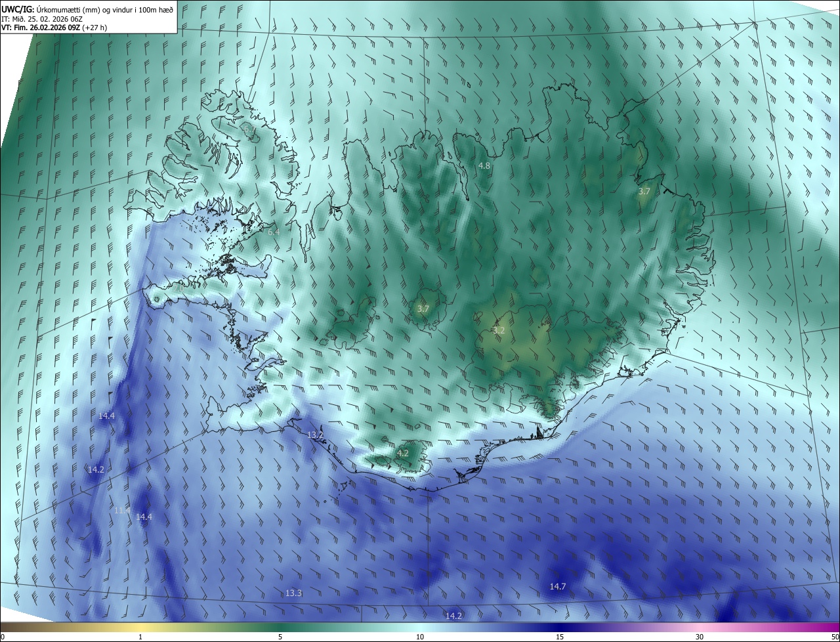Click the 3.7 value on Hofsjökull glacier

(x=423, y=309)
